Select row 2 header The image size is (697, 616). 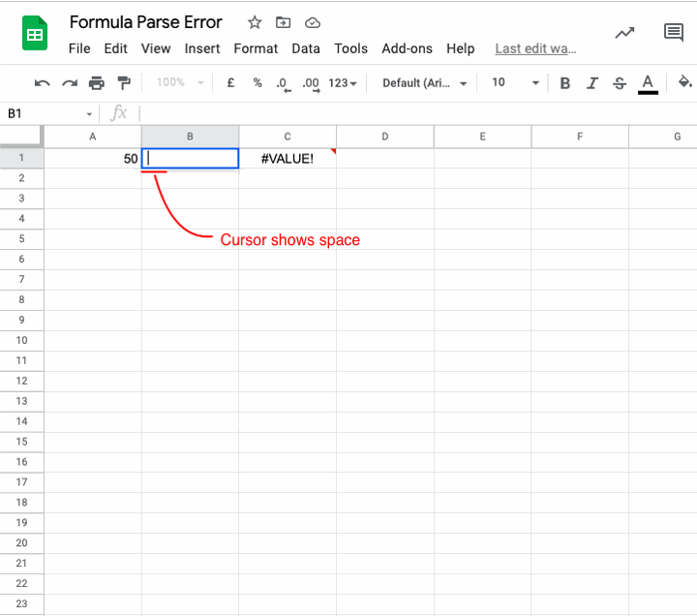(21, 178)
